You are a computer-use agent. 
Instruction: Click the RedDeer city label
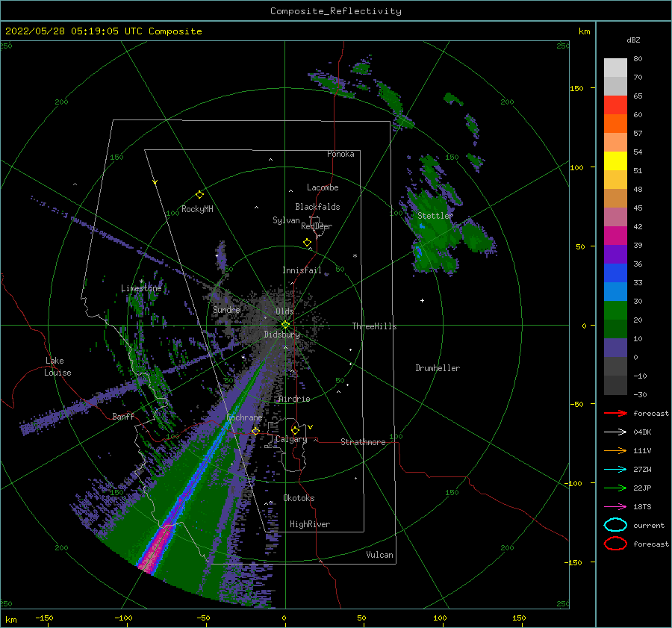click(x=317, y=226)
